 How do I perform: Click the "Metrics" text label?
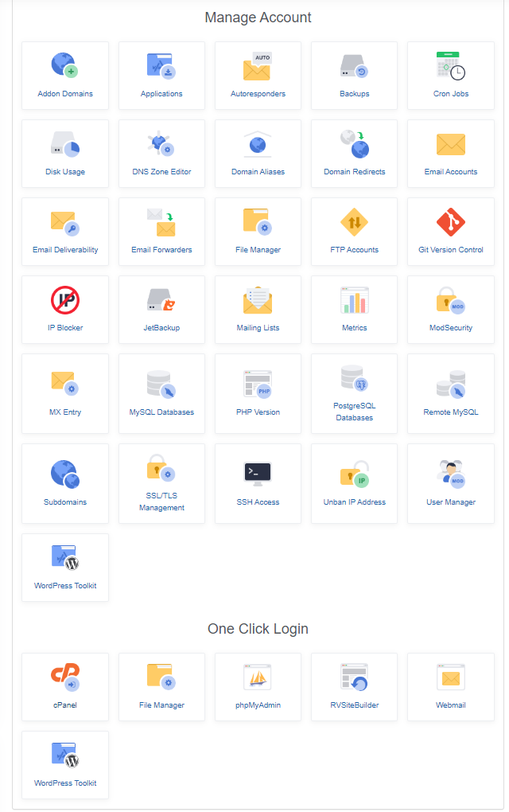355,328
